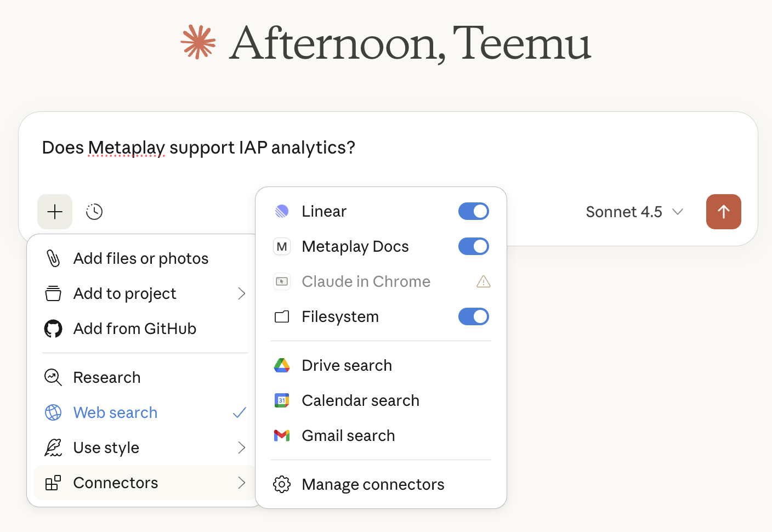The image size is (772, 532).
Task: Open Calendar search connector
Action: pos(360,400)
